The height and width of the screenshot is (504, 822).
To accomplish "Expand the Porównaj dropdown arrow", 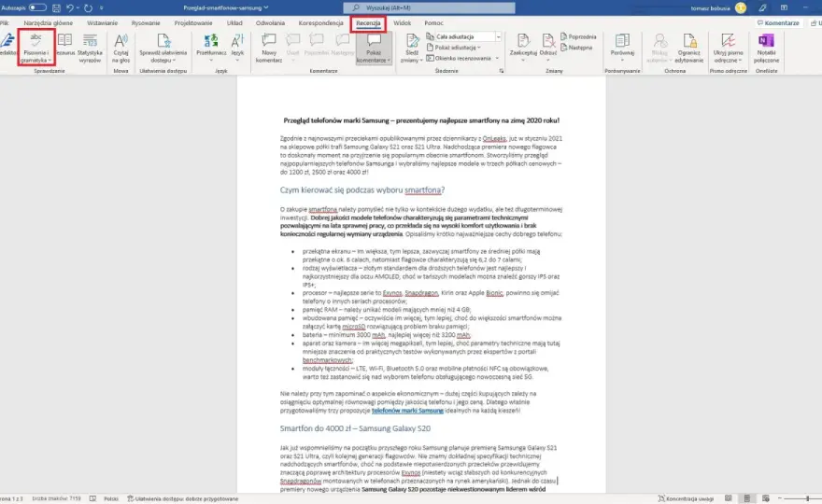I will [622, 60].
